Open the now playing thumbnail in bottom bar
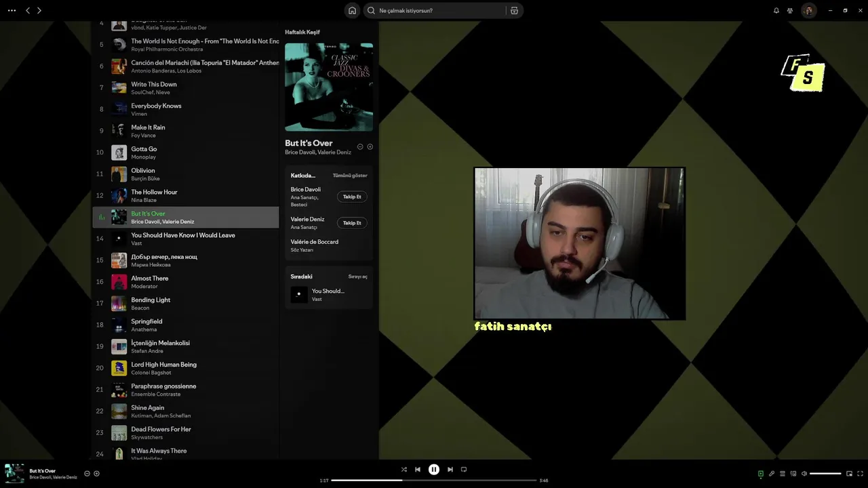The image size is (868, 488). 14,473
